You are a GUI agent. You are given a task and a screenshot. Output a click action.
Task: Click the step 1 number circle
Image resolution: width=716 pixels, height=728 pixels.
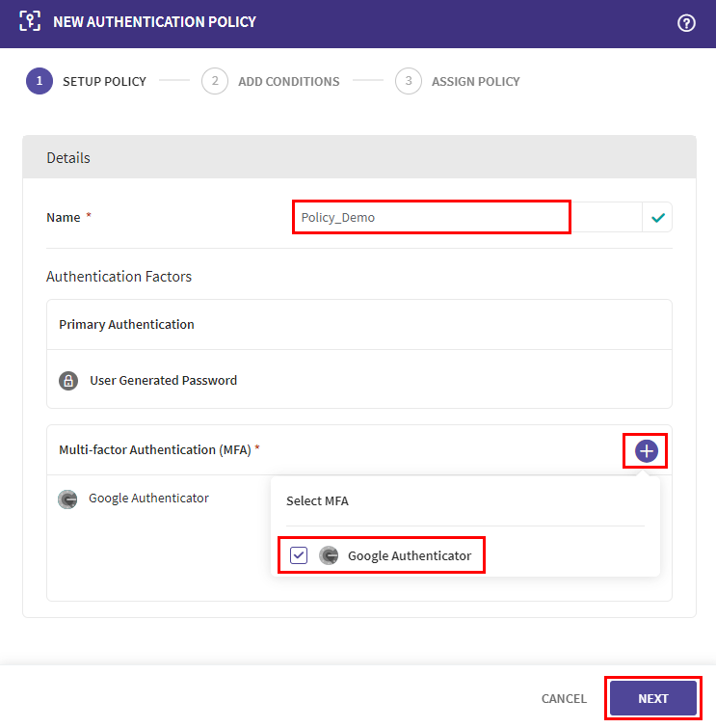[40, 81]
